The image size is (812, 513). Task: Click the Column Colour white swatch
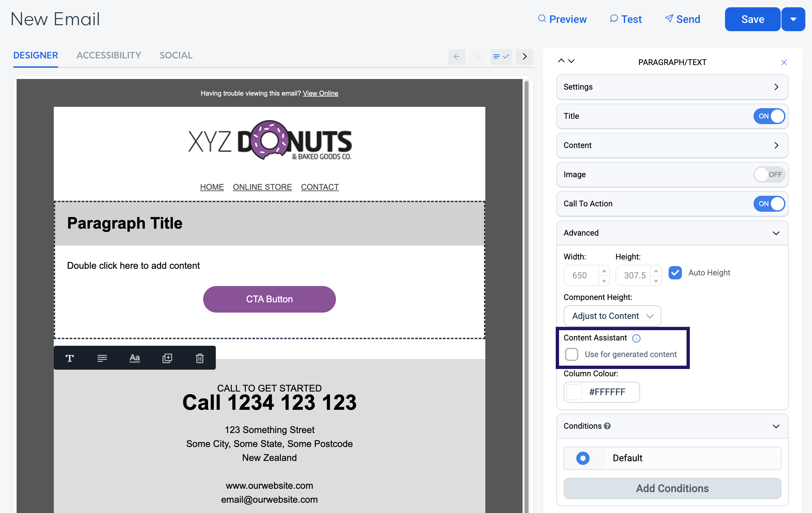click(574, 392)
